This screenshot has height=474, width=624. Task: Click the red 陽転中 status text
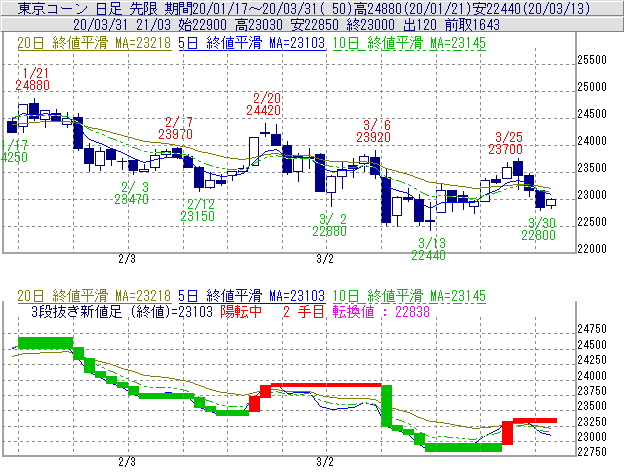click(x=241, y=312)
